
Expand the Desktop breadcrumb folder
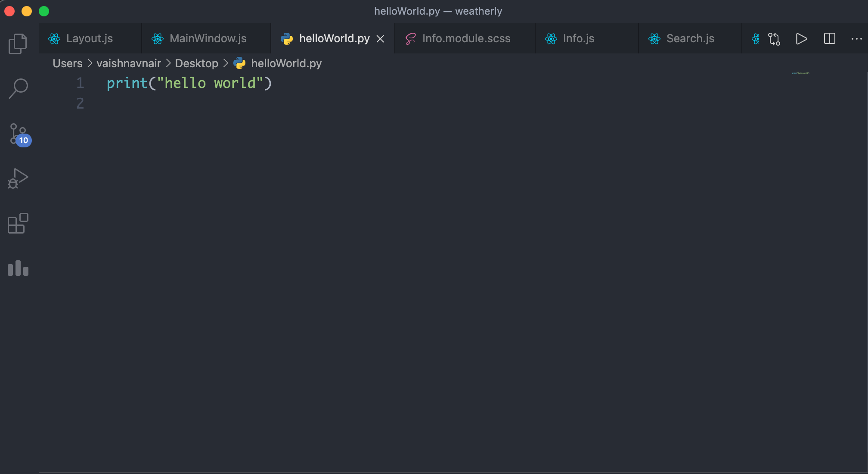196,63
